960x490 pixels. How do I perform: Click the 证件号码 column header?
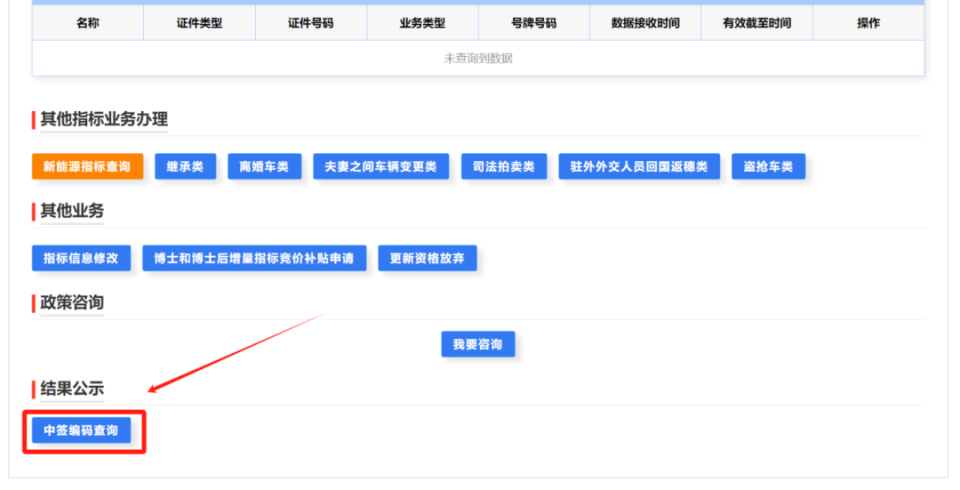311,23
